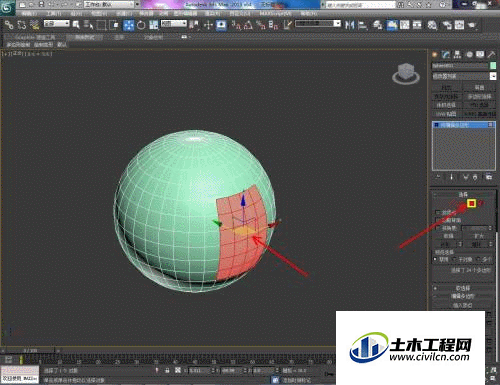Click the Use Pivot Point Center tool
Viewport: 500px width, 385px height.
pyautogui.click(x=194, y=25)
